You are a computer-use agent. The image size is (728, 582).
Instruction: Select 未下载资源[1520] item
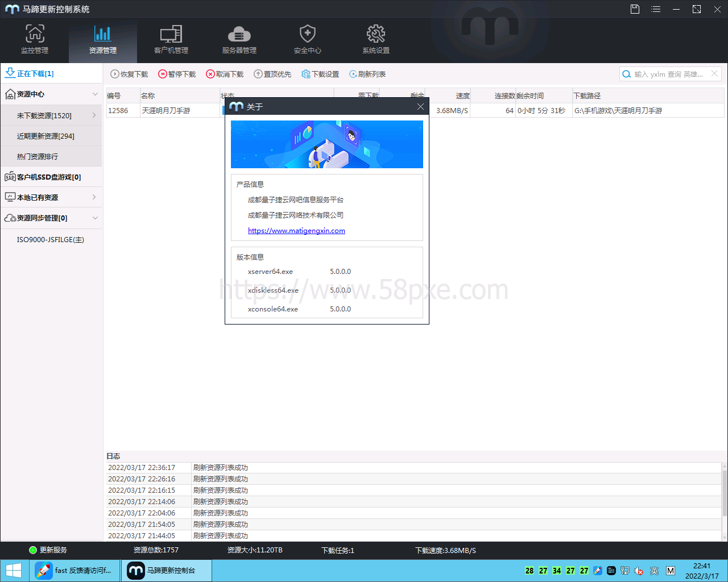[51, 115]
